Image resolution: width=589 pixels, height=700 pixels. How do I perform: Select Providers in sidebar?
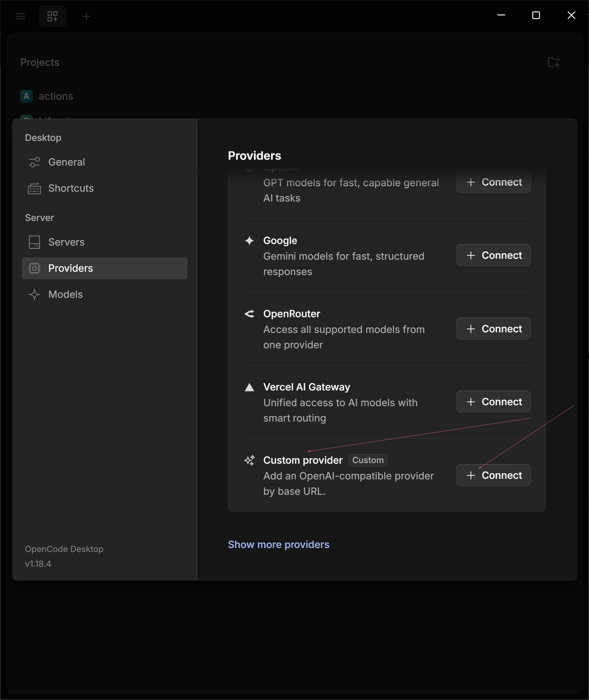tap(105, 268)
